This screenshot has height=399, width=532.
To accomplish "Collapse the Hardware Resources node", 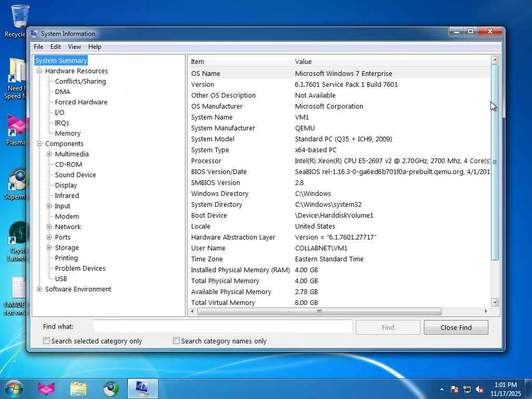I will [39, 71].
